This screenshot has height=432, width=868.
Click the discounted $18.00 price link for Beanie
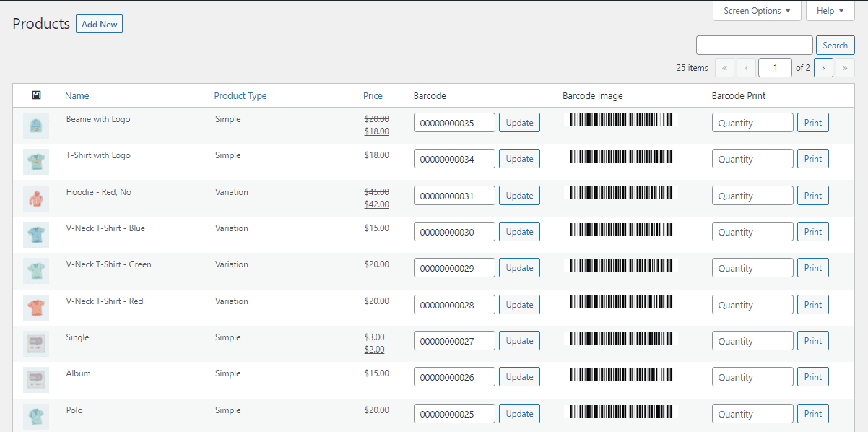(376, 131)
